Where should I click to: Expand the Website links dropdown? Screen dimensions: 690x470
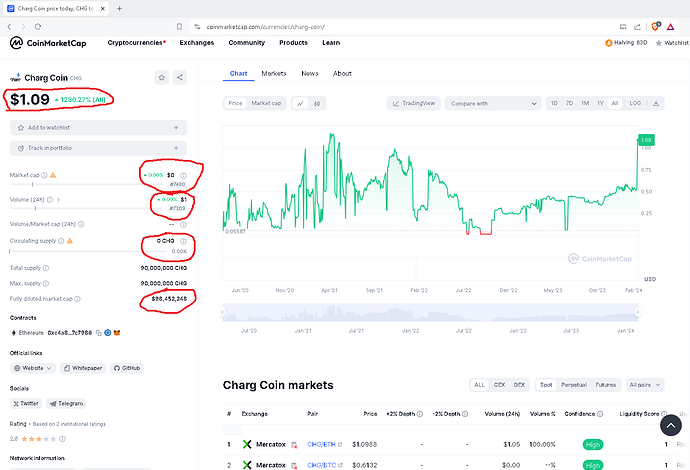[x=33, y=368]
